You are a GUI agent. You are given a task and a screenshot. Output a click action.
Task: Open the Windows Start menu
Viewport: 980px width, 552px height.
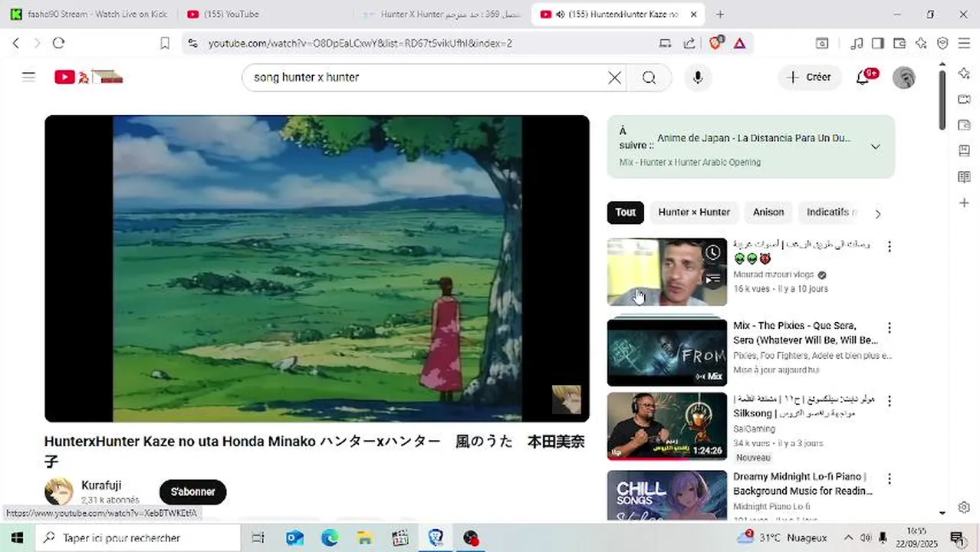[17, 537]
